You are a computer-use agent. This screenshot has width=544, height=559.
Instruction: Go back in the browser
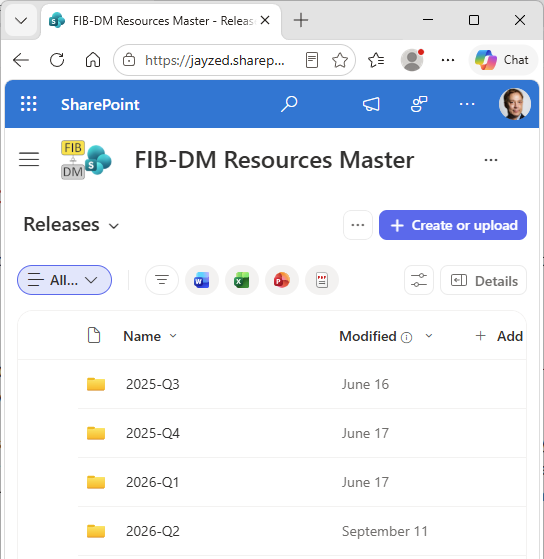21,60
